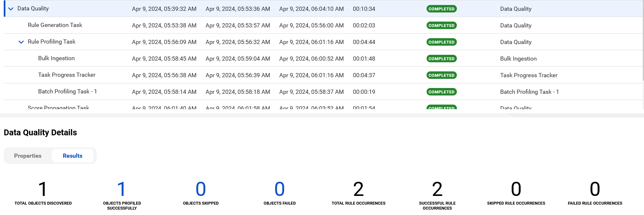Click the 05:39:32 AM timestamp
644x215 pixels.
coord(164,9)
